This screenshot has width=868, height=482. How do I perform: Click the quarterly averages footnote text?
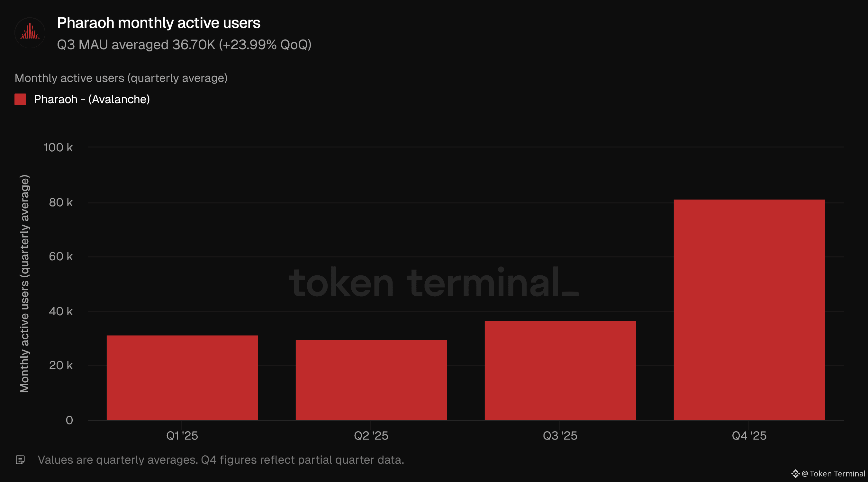[221, 460]
